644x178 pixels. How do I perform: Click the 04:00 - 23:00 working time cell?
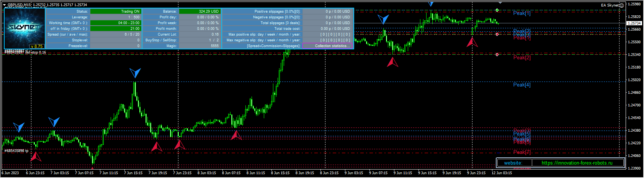coord(116,23)
